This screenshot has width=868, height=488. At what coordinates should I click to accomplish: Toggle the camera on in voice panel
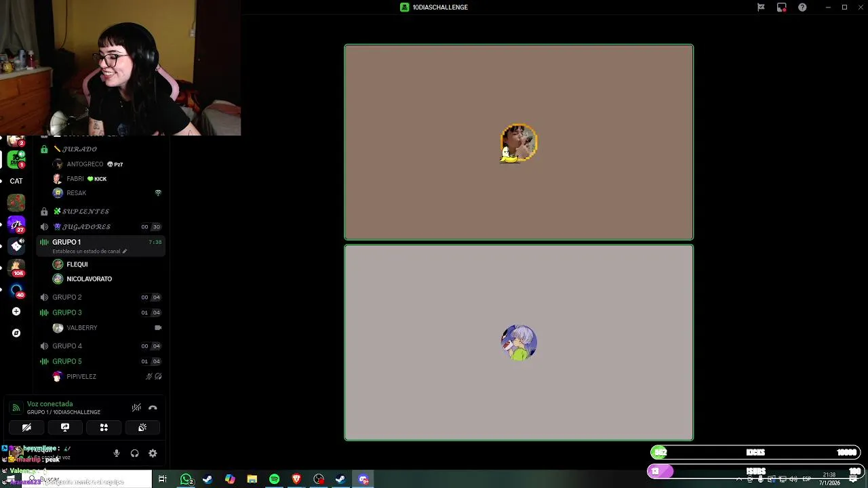(26, 428)
